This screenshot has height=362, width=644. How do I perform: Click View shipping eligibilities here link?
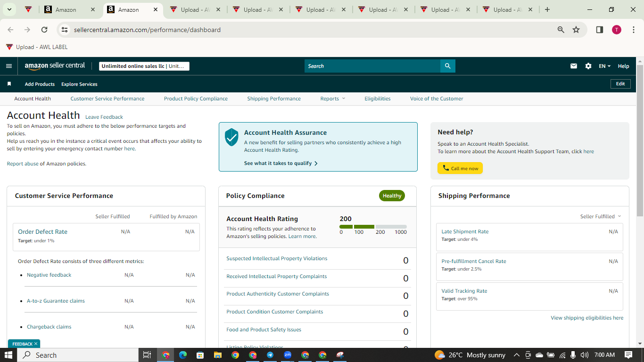point(587,318)
